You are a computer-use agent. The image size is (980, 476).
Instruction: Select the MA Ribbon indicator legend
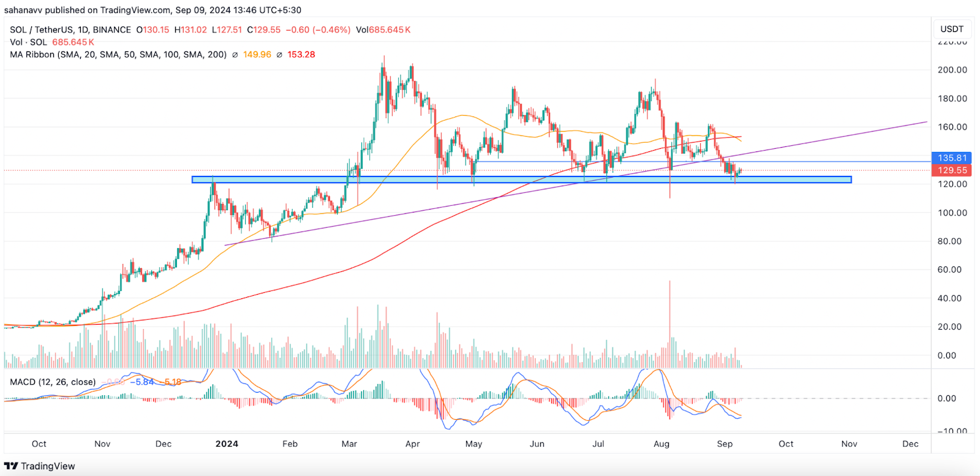tap(118, 55)
